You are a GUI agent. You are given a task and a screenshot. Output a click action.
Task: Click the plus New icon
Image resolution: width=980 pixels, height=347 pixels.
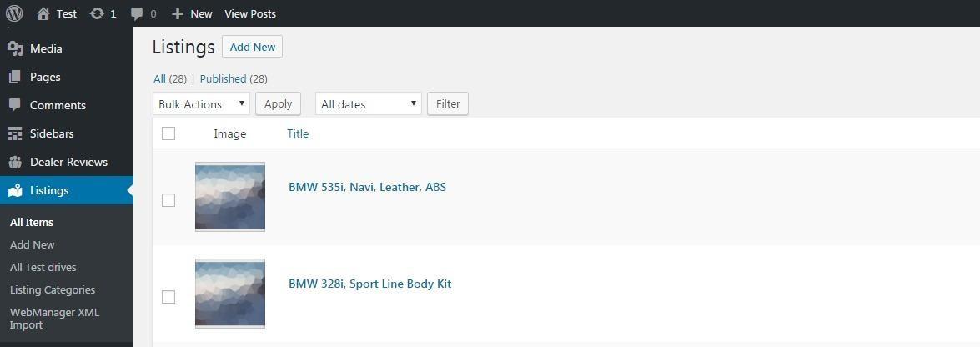[177, 13]
